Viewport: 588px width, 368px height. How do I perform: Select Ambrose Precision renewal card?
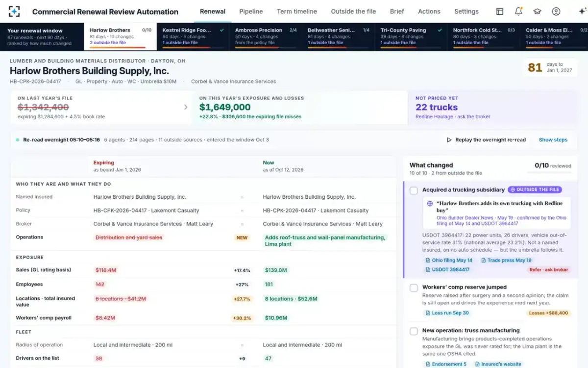coord(266,36)
